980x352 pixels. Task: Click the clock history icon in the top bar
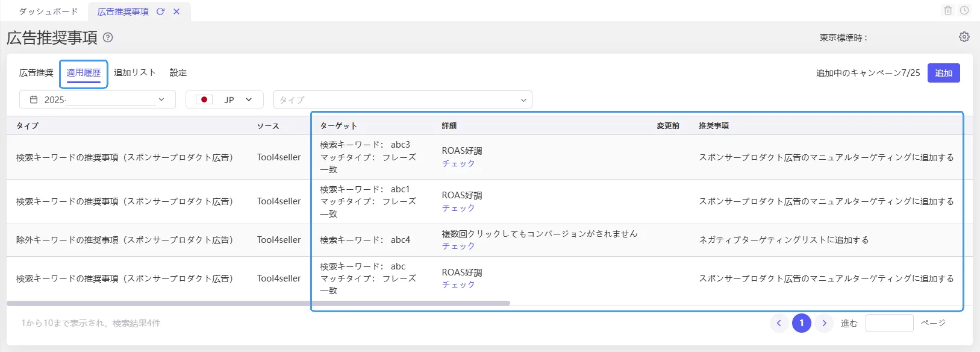pyautogui.click(x=964, y=10)
